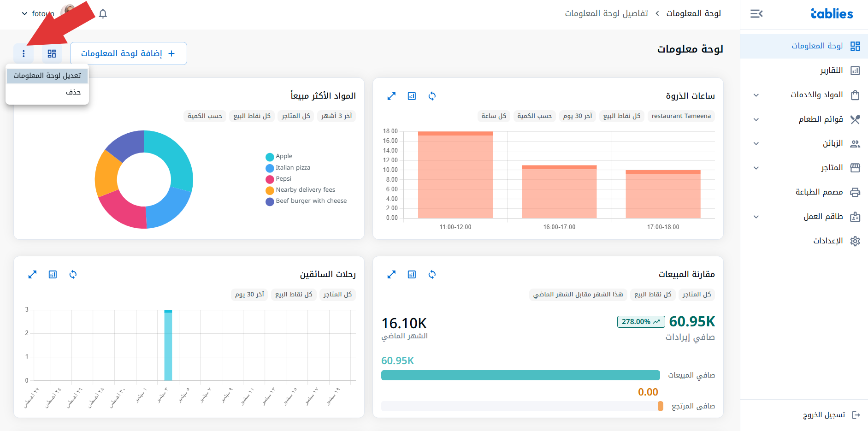Refresh the مقارنة المبيعات widget

pyautogui.click(x=432, y=274)
